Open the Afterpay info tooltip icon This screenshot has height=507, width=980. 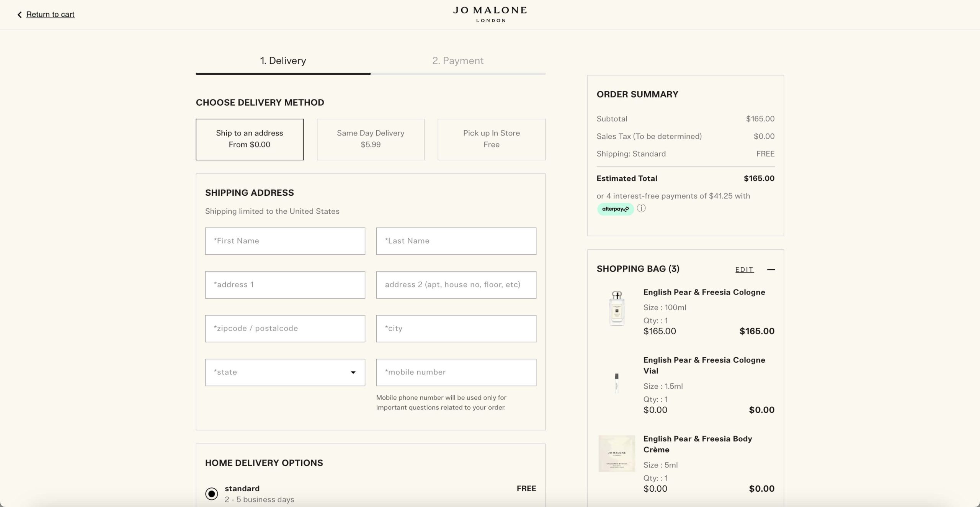pos(642,208)
